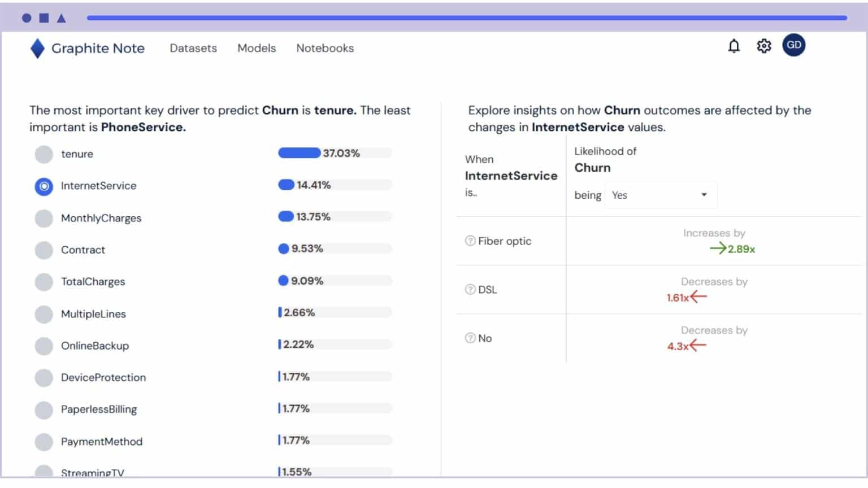Select the MonthlyCharges radio button

pos(44,219)
